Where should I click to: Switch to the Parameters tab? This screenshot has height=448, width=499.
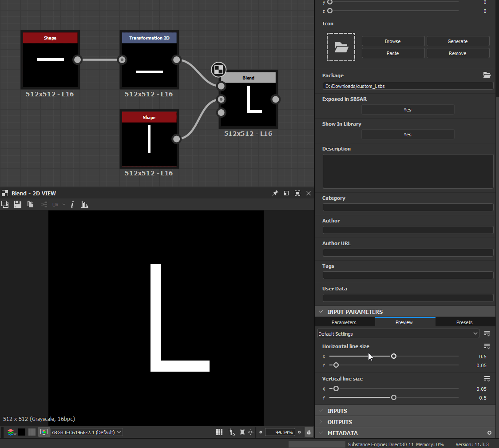[344, 322]
